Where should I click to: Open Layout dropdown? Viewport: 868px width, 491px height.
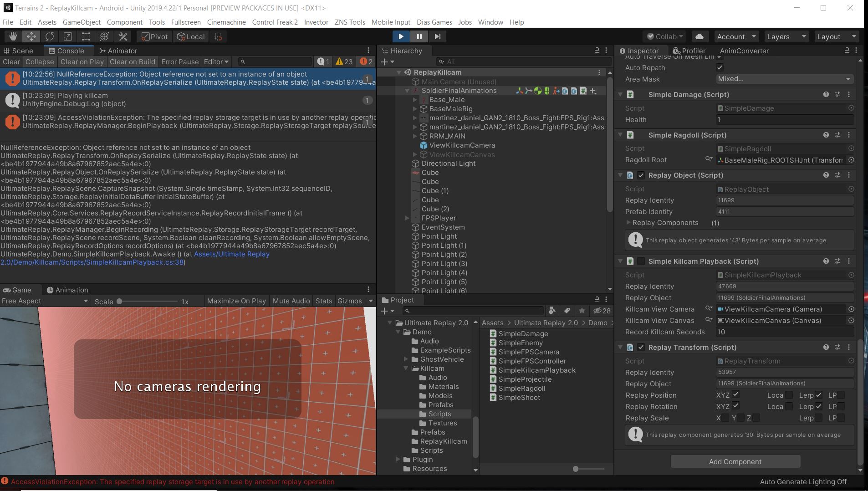click(837, 36)
